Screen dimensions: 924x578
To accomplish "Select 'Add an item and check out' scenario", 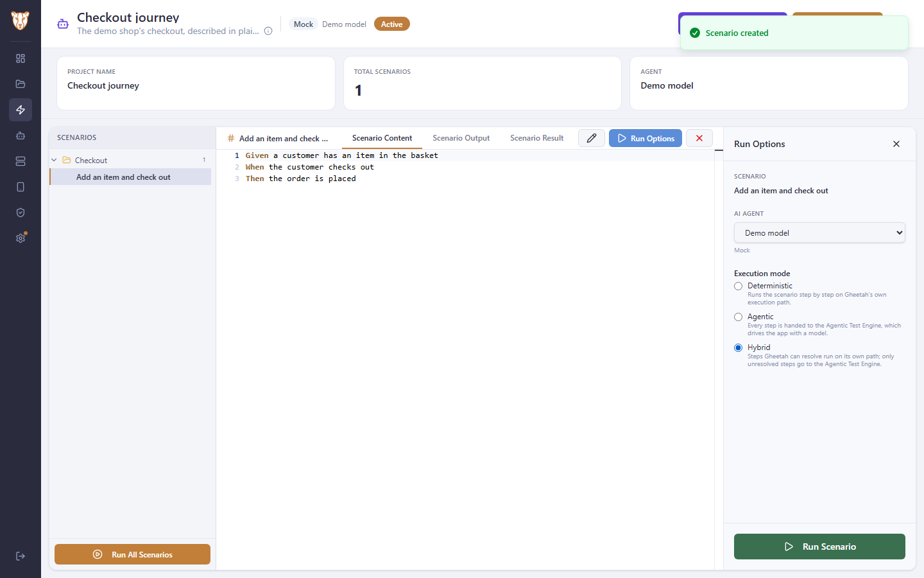I will coord(130,177).
